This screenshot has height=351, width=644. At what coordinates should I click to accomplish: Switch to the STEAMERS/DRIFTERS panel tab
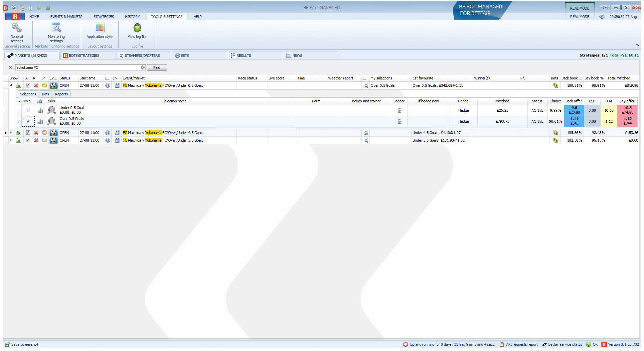pos(144,56)
